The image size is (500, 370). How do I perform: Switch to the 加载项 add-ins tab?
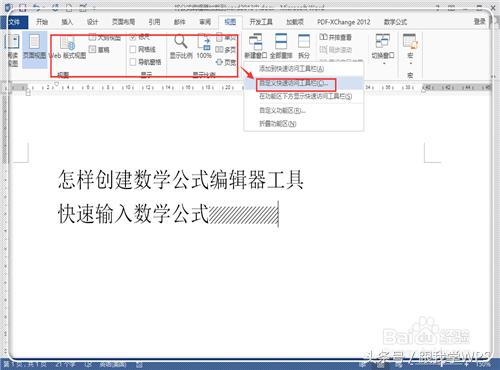tap(295, 22)
